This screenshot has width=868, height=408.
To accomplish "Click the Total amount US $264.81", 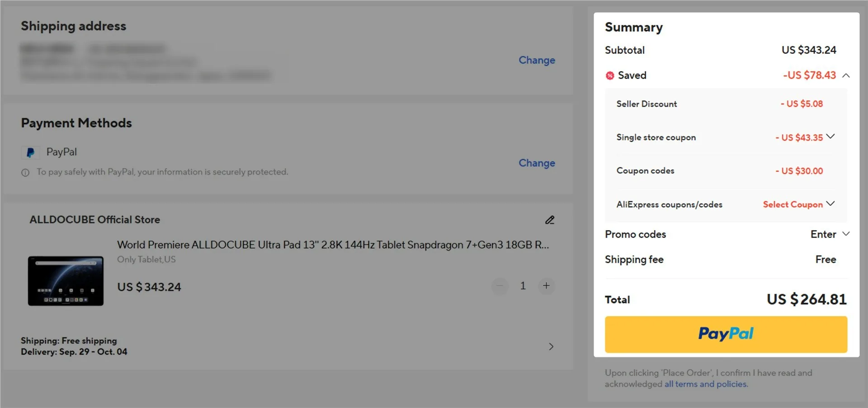I will click(807, 299).
